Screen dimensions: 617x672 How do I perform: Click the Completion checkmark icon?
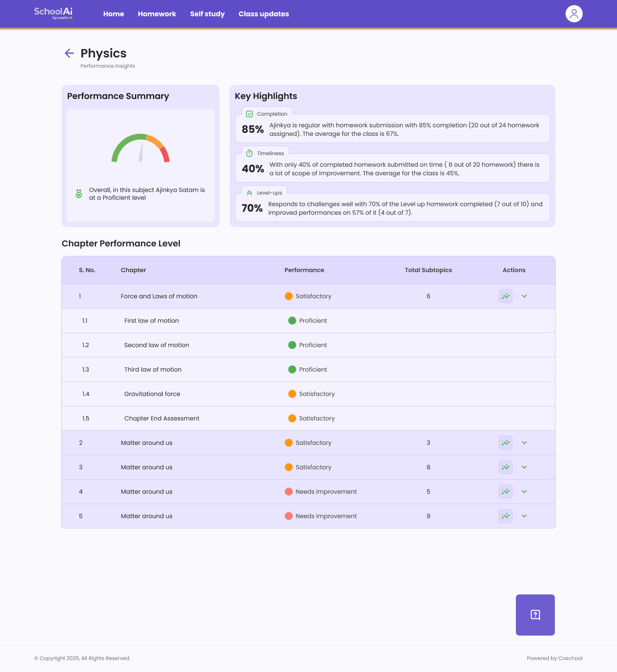click(x=249, y=114)
